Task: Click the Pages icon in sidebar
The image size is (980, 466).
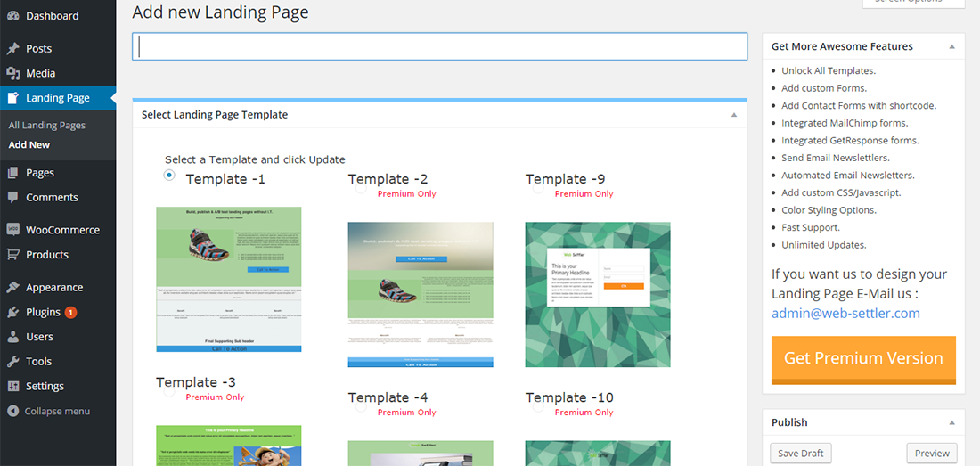Action: 12,173
